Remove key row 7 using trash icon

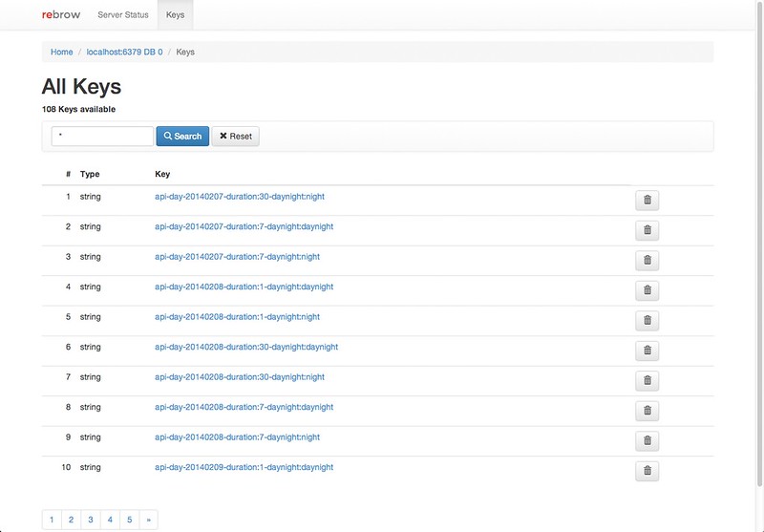pos(647,380)
